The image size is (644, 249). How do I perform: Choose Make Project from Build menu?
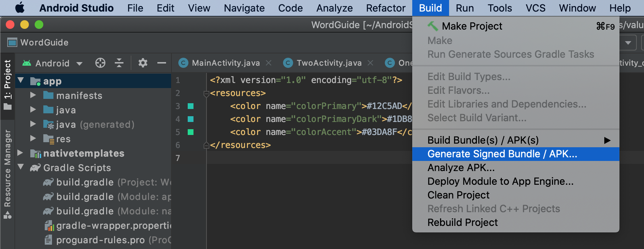pos(515,26)
